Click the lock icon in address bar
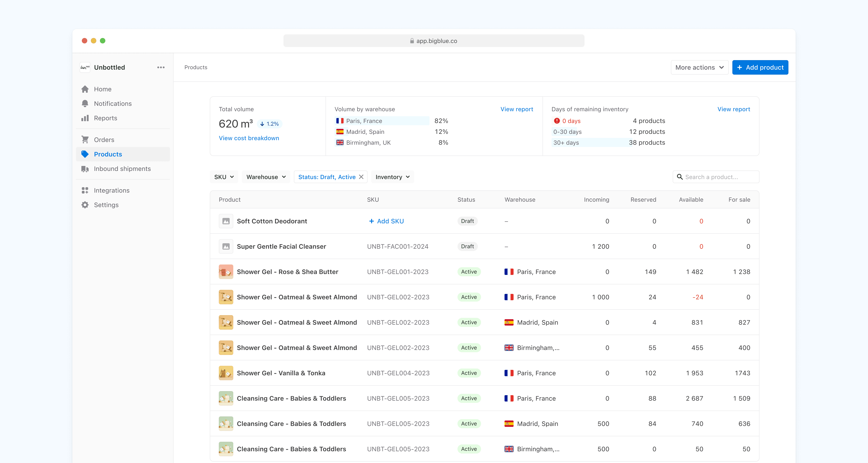868x463 pixels. click(x=412, y=41)
